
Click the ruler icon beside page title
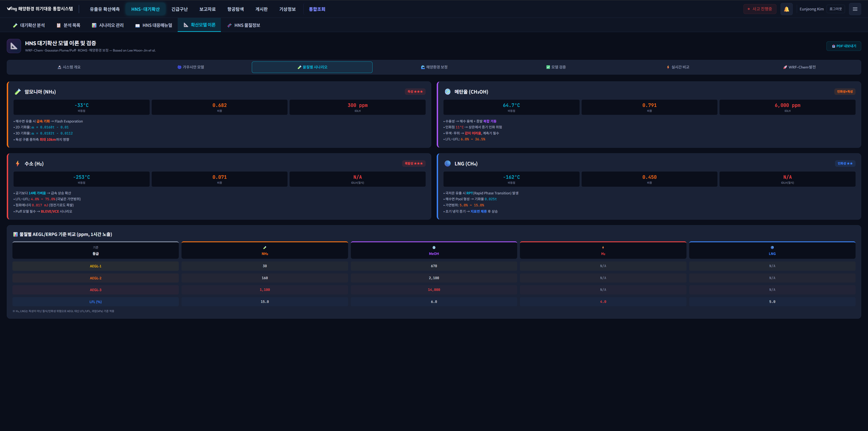(14, 46)
